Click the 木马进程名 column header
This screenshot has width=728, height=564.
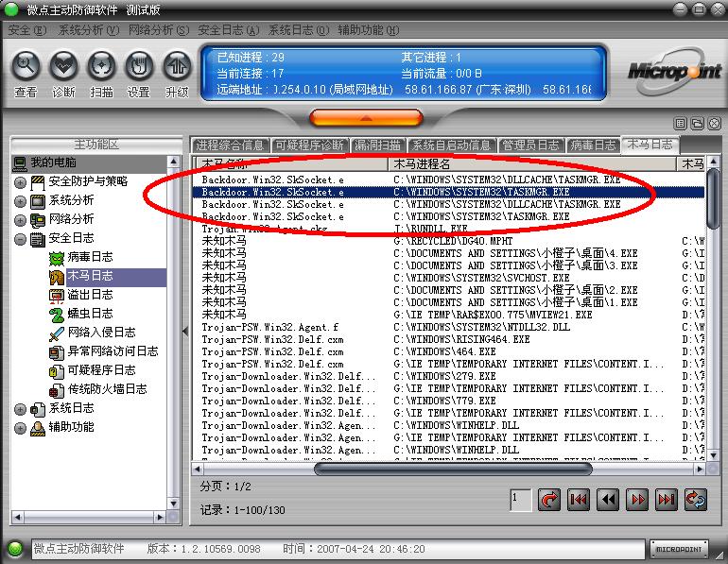(x=532, y=163)
